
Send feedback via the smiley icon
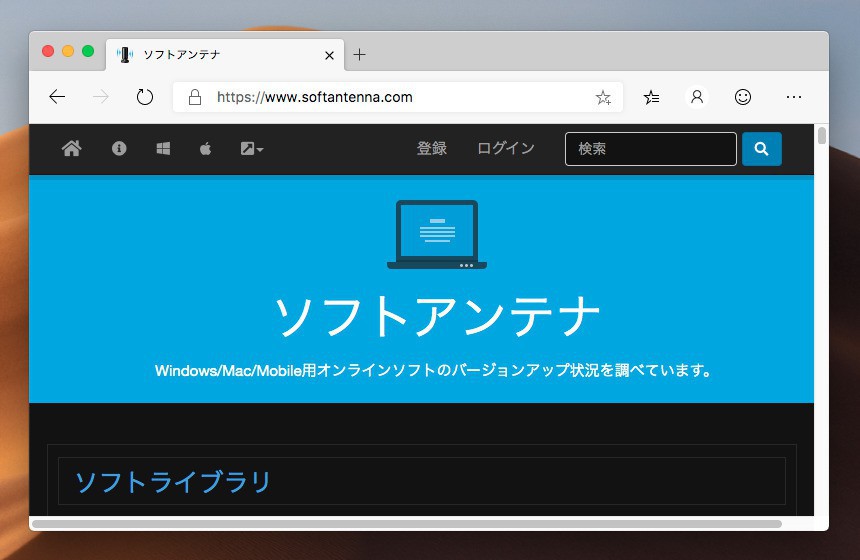tap(743, 97)
